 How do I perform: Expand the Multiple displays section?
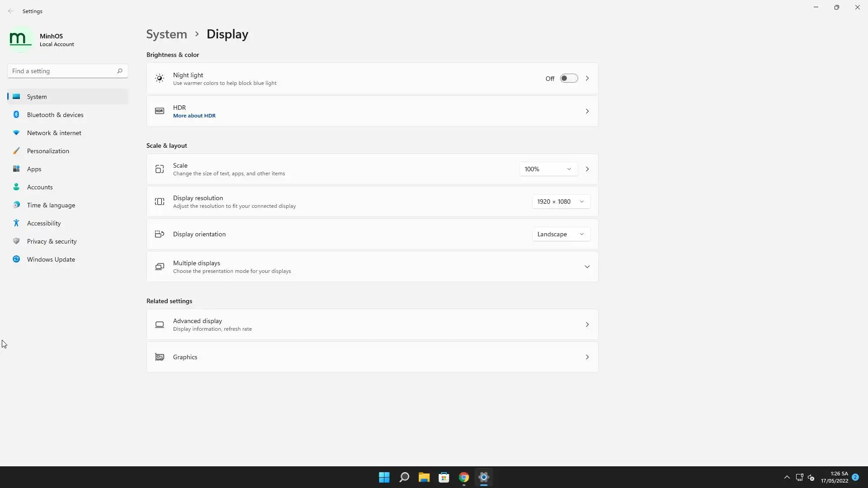point(587,267)
